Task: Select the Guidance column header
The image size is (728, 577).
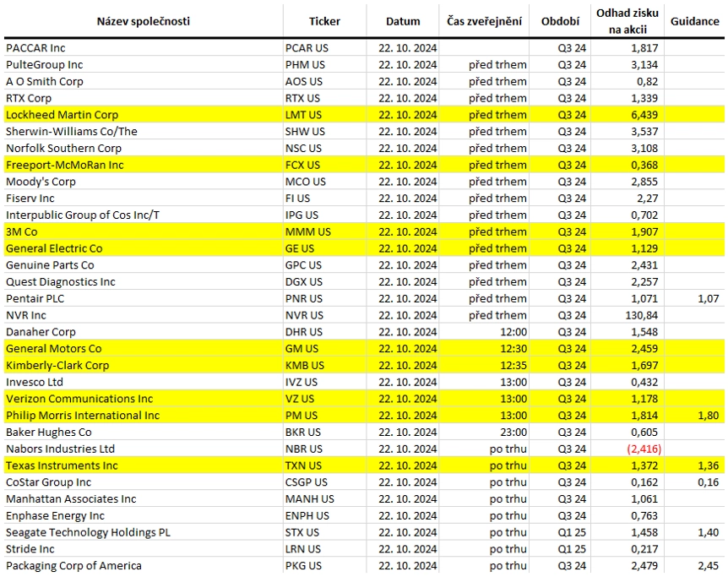Action: [x=694, y=21]
